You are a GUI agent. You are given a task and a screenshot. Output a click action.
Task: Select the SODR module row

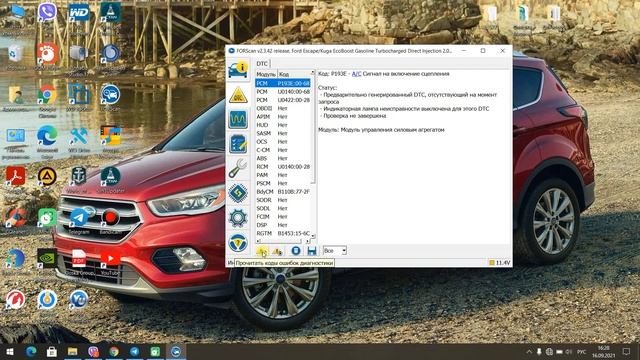coord(283,200)
